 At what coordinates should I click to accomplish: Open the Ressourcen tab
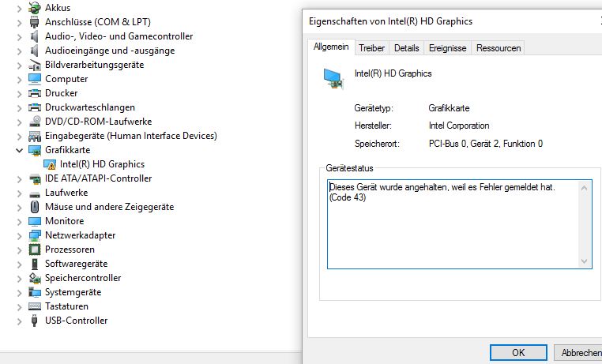pyautogui.click(x=498, y=48)
